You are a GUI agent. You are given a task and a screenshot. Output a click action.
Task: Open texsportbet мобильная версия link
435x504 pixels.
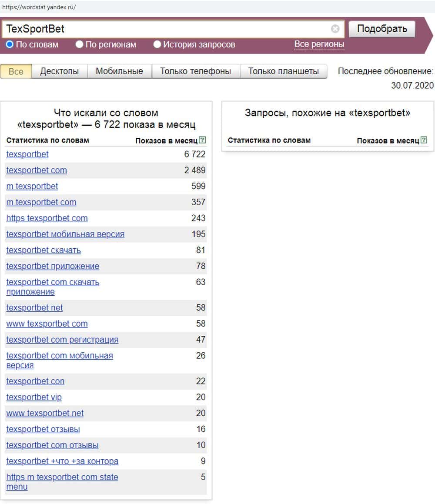pyautogui.click(x=65, y=234)
